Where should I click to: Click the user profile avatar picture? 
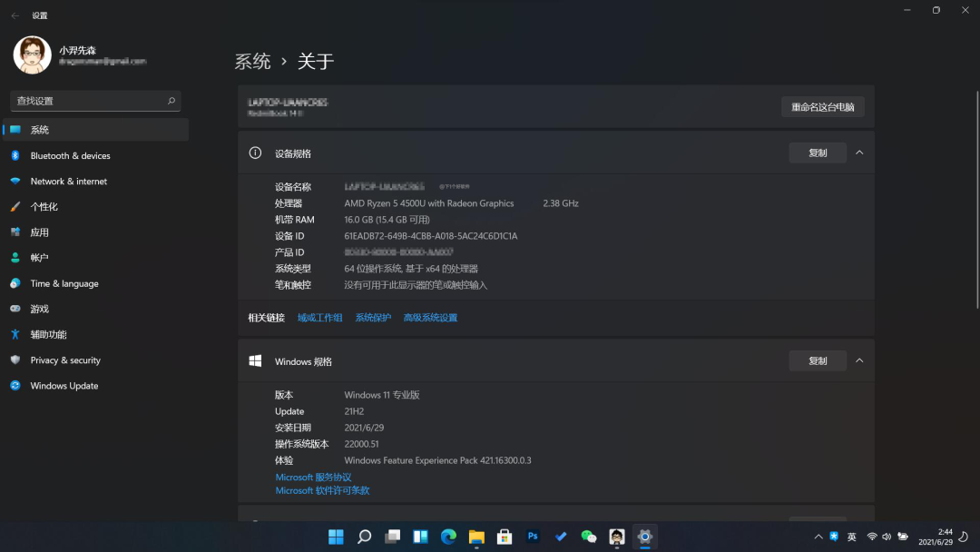click(33, 55)
